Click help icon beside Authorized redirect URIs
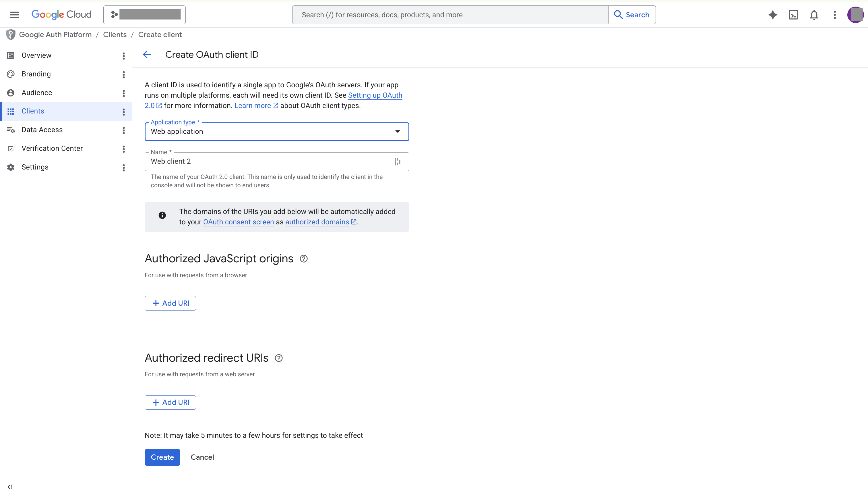This screenshot has height=497, width=868. (x=279, y=358)
